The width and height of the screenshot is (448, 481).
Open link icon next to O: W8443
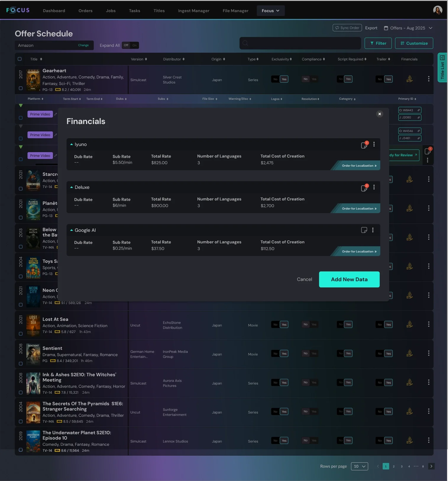point(418,110)
